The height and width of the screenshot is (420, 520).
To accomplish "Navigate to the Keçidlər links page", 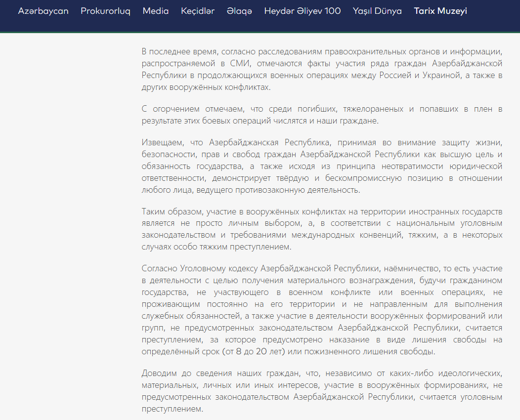I will pyautogui.click(x=198, y=11).
